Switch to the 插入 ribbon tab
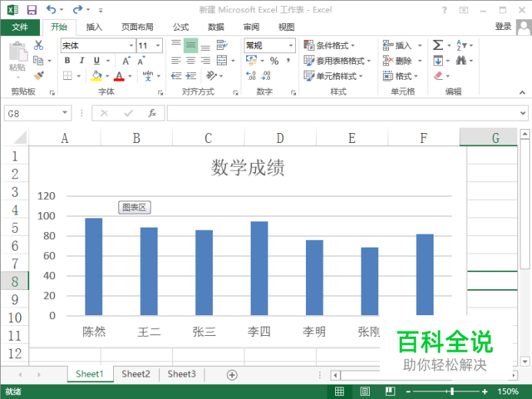Image resolution: width=532 pixels, height=399 pixels. point(94,27)
